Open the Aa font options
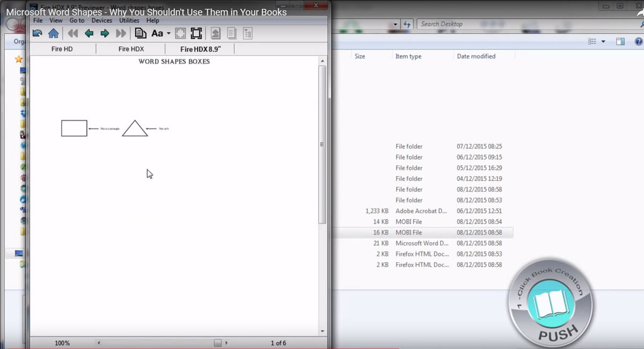644x349 pixels. tap(157, 33)
